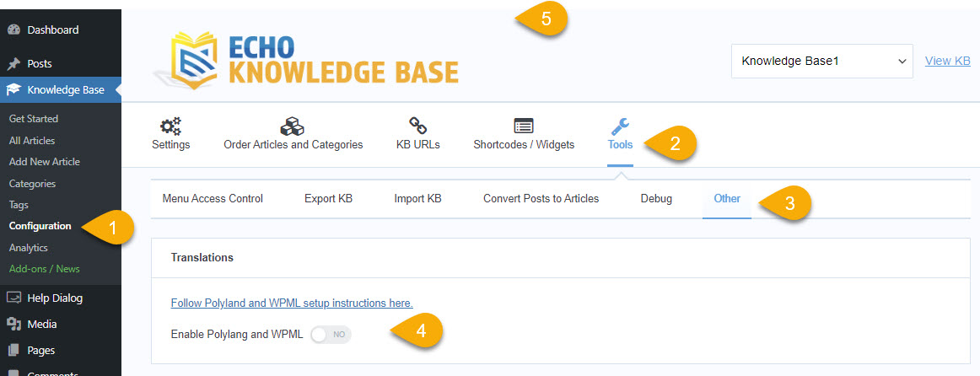Viewport: 980px width, 376px height.
Task: Enable the Polylang and WPML toggle
Action: [331, 335]
